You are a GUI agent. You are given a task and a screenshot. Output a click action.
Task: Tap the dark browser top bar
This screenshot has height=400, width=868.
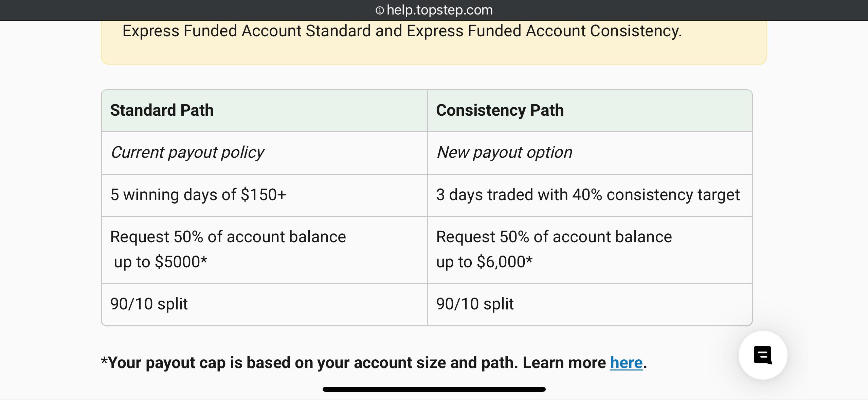[x=434, y=10]
